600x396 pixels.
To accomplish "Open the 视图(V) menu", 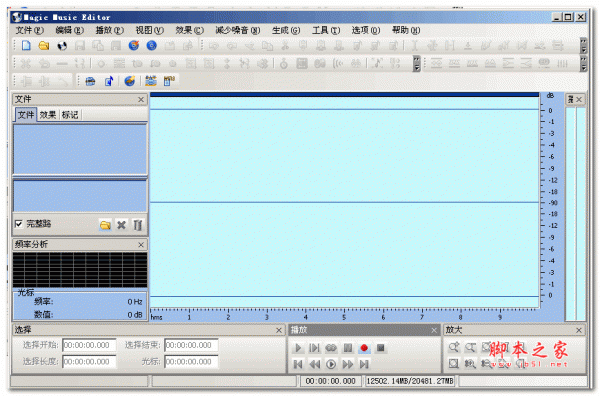I will (x=150, y=30).
